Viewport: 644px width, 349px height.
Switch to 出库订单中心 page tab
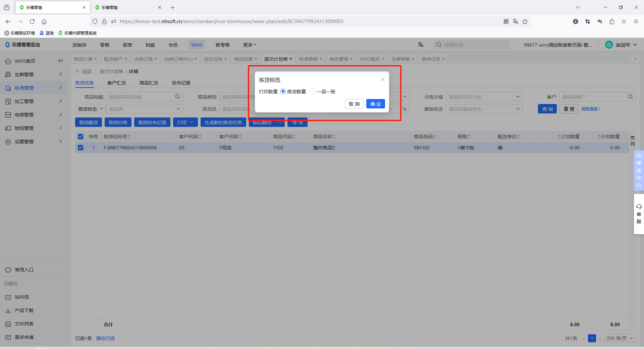click(x=178, y=59)
